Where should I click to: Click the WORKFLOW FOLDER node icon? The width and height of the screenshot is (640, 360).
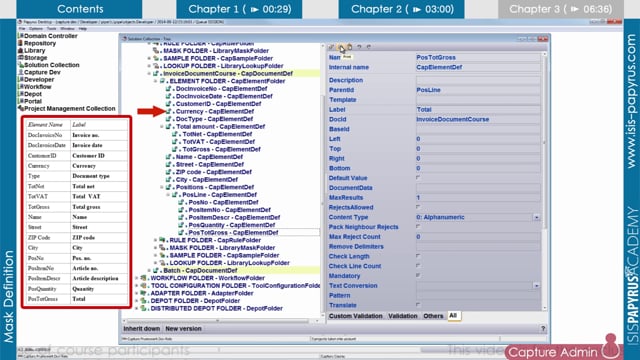click(x=144, y=278)
